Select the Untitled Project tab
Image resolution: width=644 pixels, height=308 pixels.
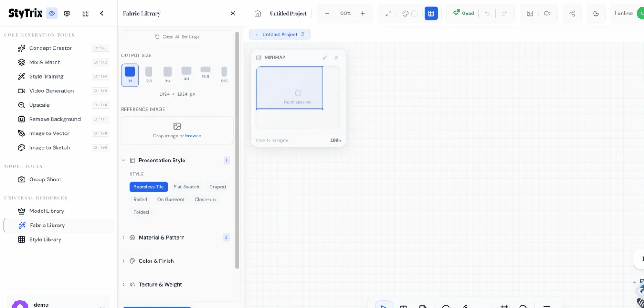pyautogui.click(x=280, y=35)
